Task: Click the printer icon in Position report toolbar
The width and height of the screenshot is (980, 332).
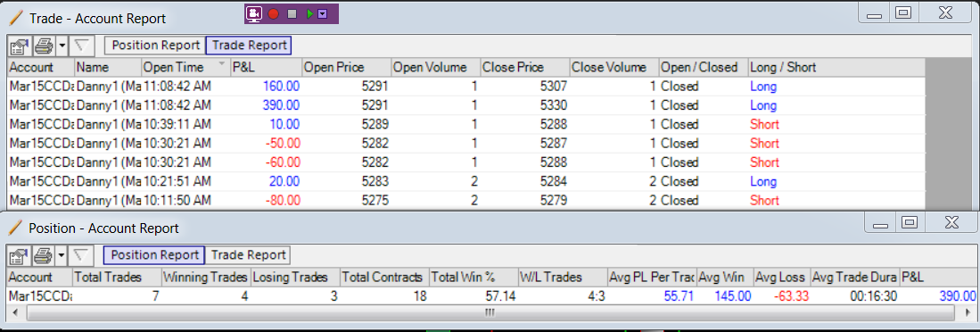Action: 43,255
